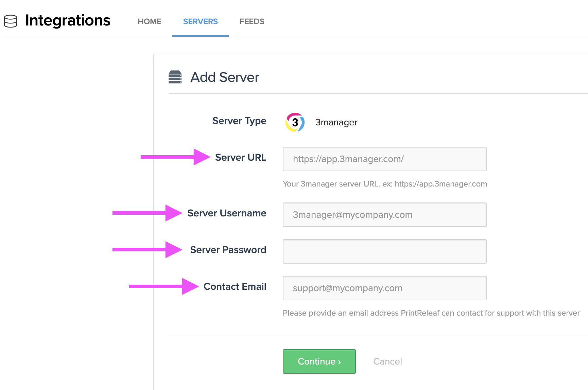Open the SERVERS tab
Screen dimensions: 588x390
click(x=200, y=21)
